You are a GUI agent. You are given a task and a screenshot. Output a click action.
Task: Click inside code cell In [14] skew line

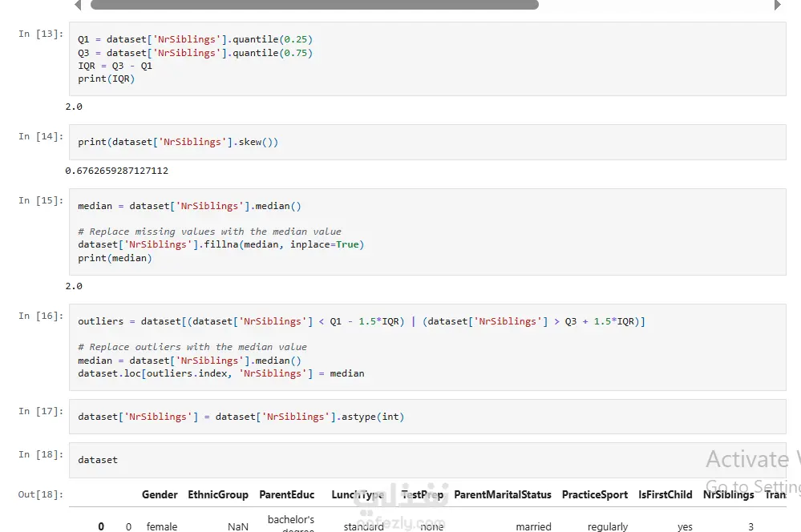427,142
